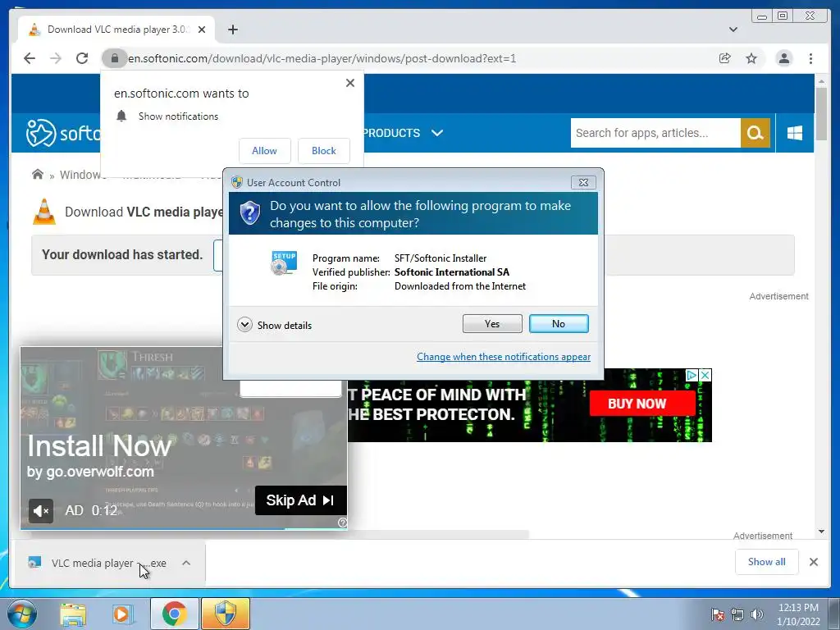Image resolution: width=840 pixels, height=630 pixels.
Task: Focus the Search for apps field
Action: click(x=655, y=133)
